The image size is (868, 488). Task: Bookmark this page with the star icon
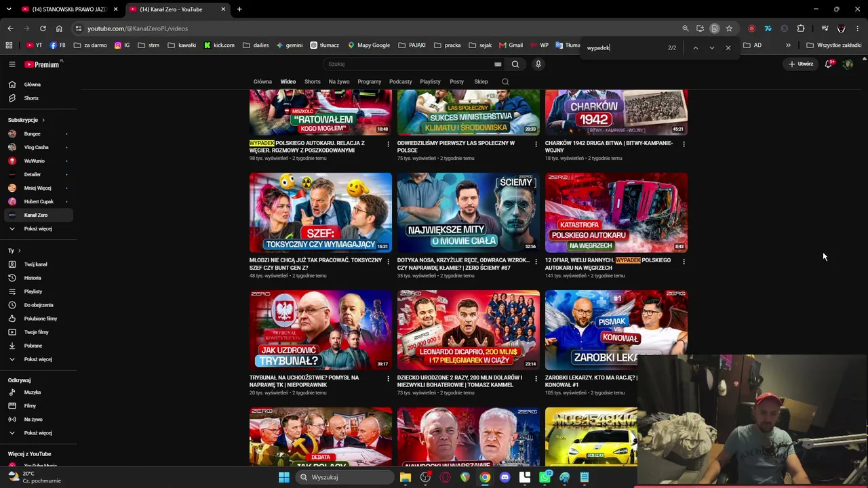click(x=729, y=28)
